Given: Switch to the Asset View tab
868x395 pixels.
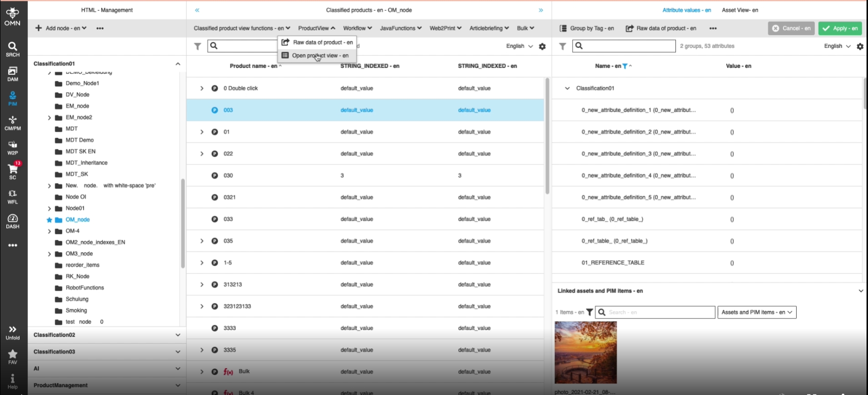Looking at the screenshot, I should pos(740,10).
